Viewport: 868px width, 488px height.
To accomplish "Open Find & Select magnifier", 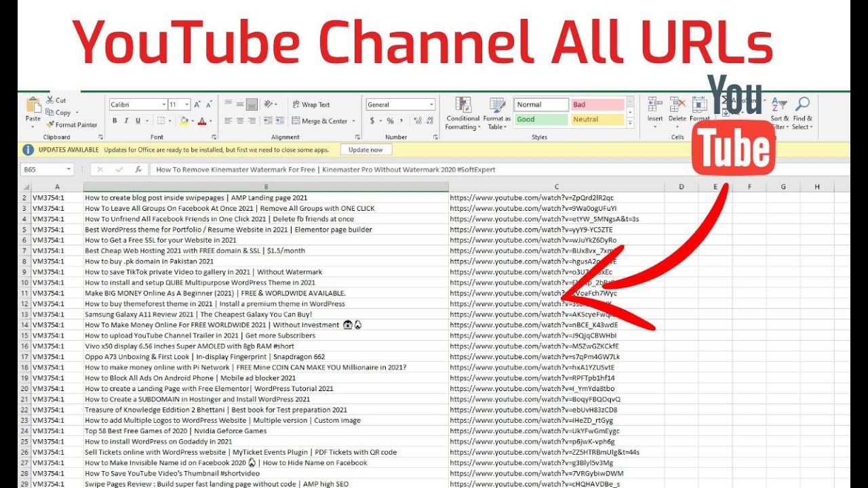I will click(802, 113).
